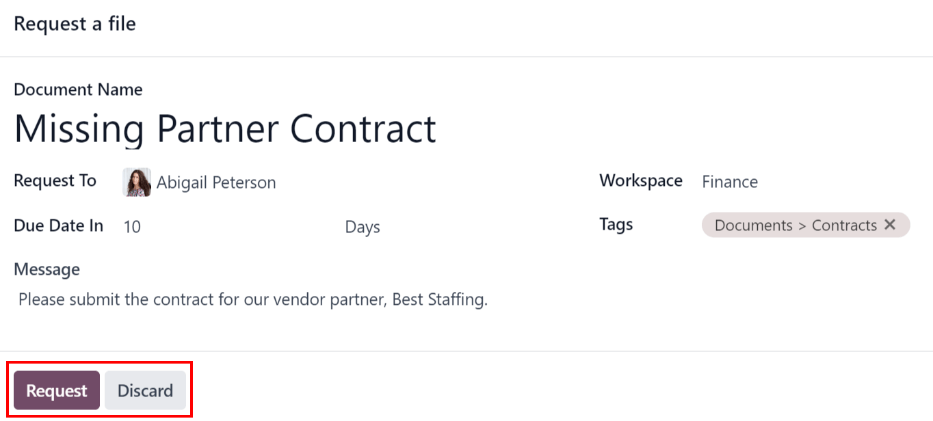
Task: Edit the Missing Partner Contract document name
Action: (x=225, y=129)
